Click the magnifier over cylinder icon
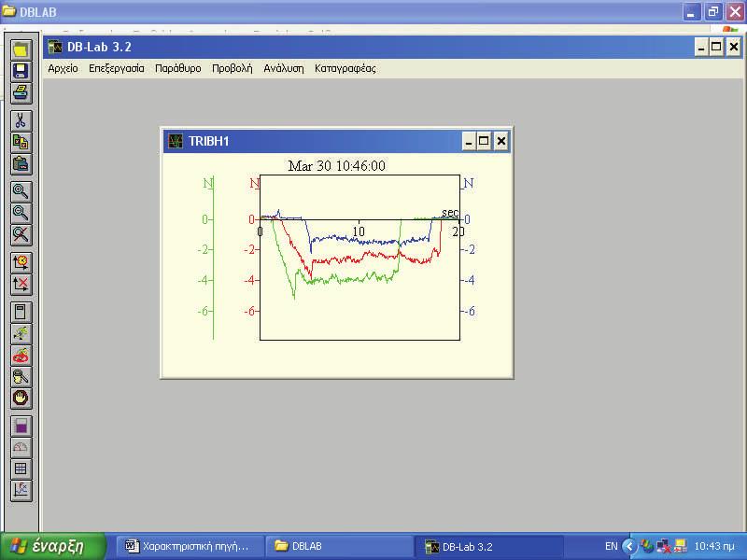Image resolution: width=747 pixels, height=560 pixels. click(x=21, y=376)
